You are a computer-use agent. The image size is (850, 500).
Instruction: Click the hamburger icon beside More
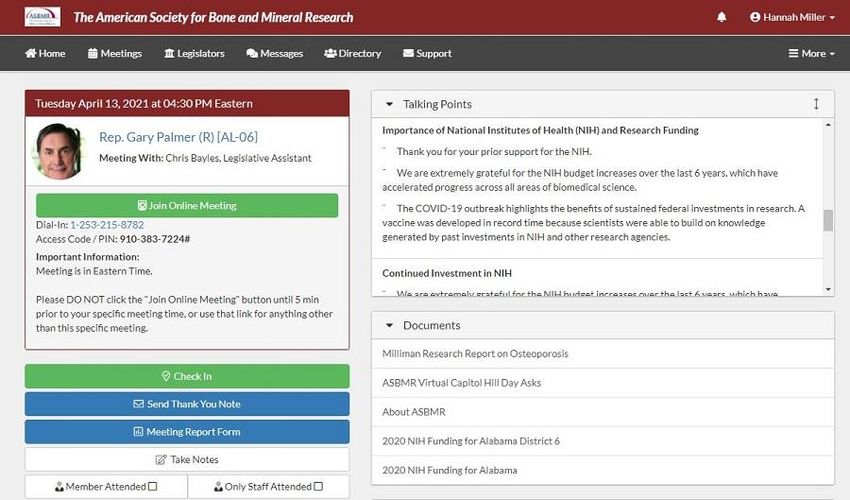point(793,53)
